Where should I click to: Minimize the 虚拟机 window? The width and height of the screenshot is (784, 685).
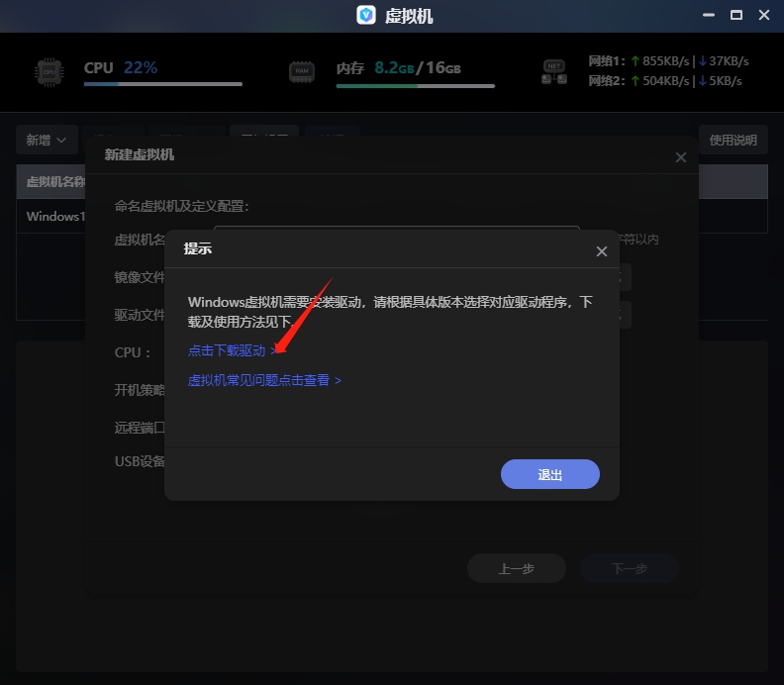(x=709, y=15)
